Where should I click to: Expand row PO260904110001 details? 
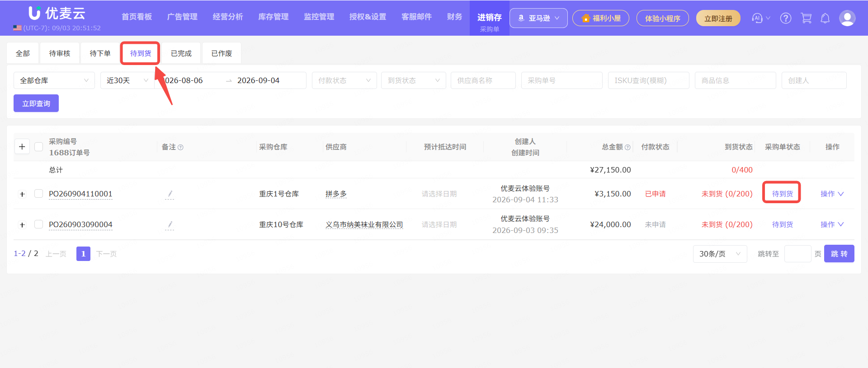[22, 194]
